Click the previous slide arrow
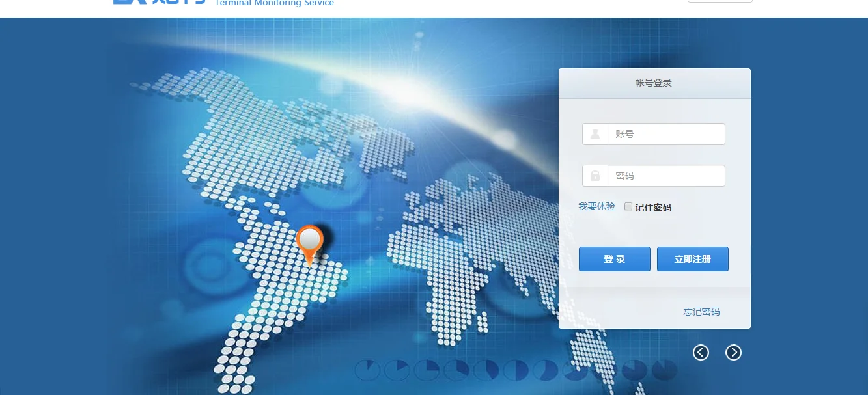The height and width of the screenshot is (395, 868). tap(701, 352)
